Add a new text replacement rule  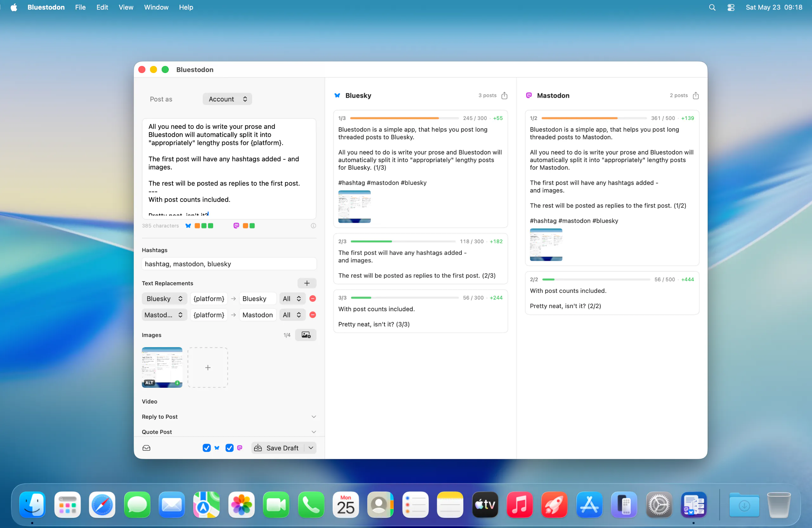[x=307, y=283]
